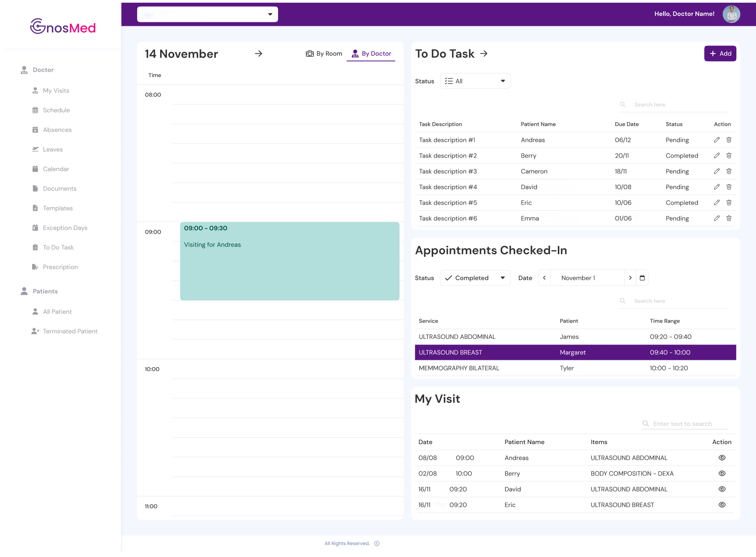Go to next date after November 1

(630, 278)
